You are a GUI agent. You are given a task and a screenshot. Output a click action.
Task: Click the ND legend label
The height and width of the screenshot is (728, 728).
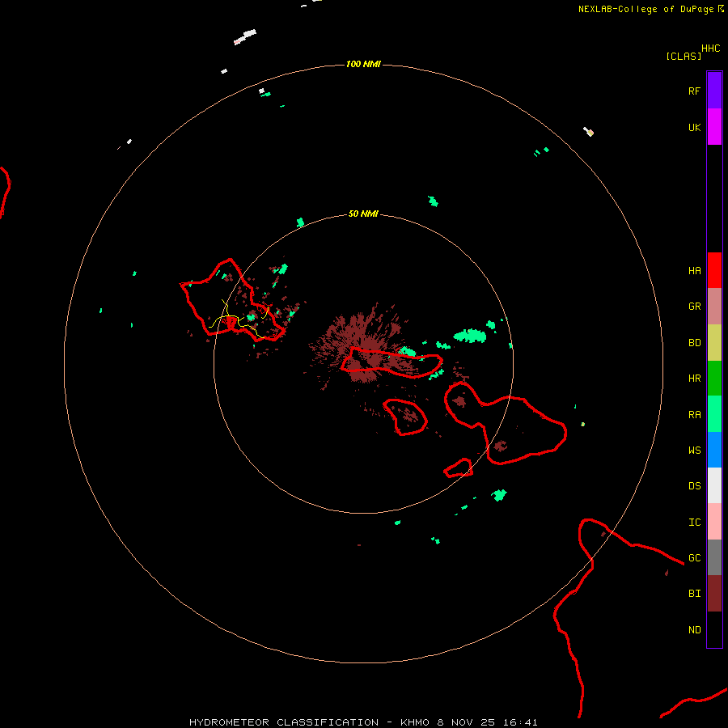(x=694, y=630)
